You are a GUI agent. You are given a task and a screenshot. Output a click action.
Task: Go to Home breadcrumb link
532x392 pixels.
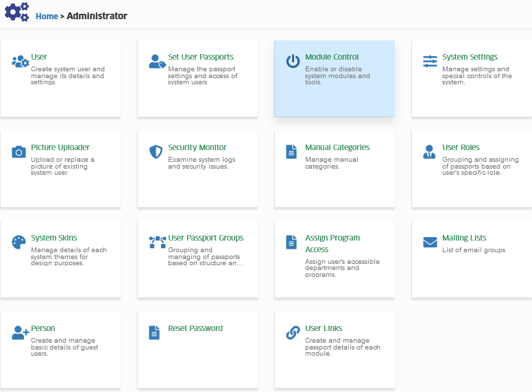click(x=47, y=16)
